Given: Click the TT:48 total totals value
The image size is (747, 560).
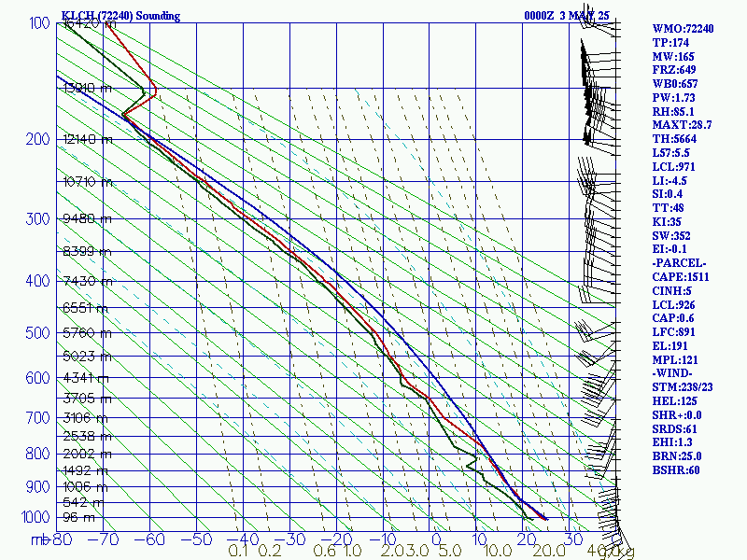Looking at the screenshot, I should click(x=668, y=208).
